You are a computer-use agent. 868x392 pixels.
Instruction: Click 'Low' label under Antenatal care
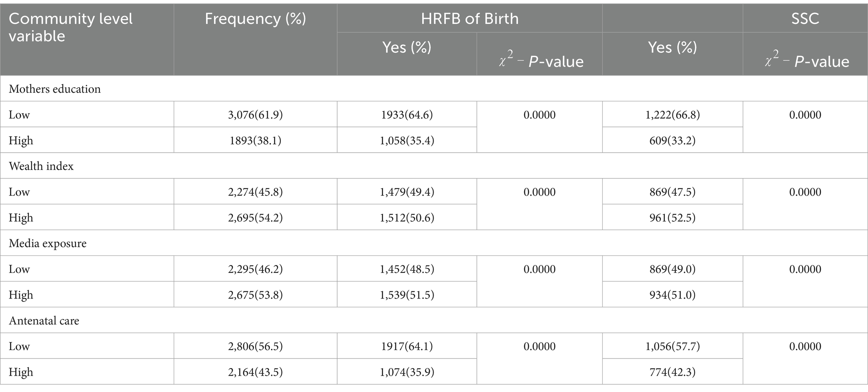point(19,346)
